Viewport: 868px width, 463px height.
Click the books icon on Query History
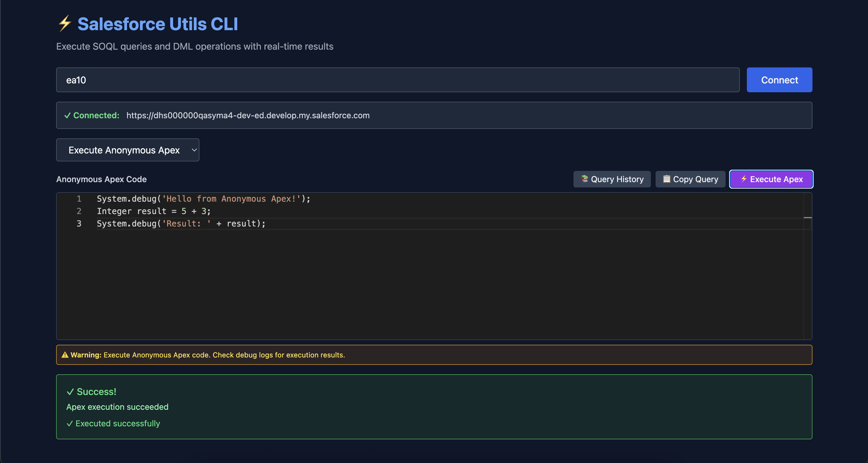pyautogui.click(x=585, y=179)
